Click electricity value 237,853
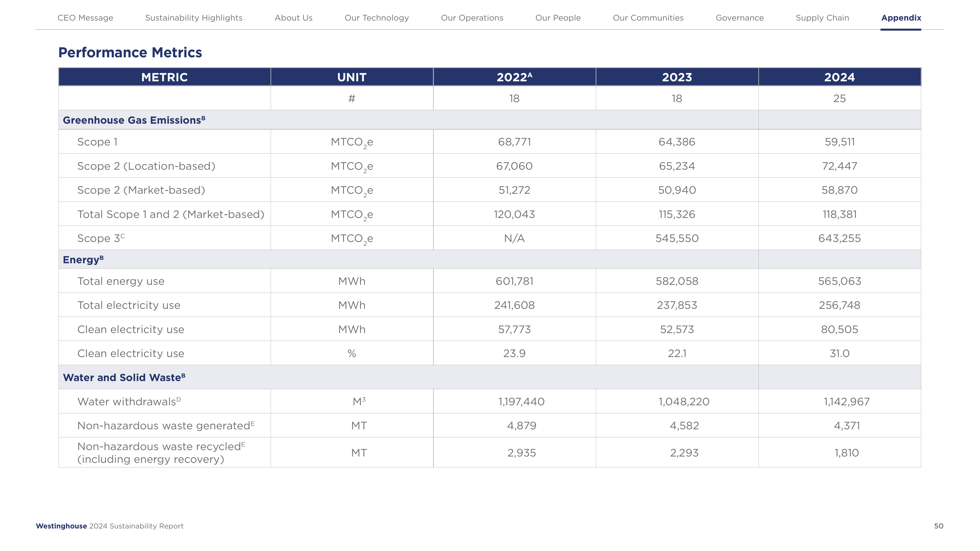Image resolution: width=980 pixels, height=551 pixels. [677, 305]
